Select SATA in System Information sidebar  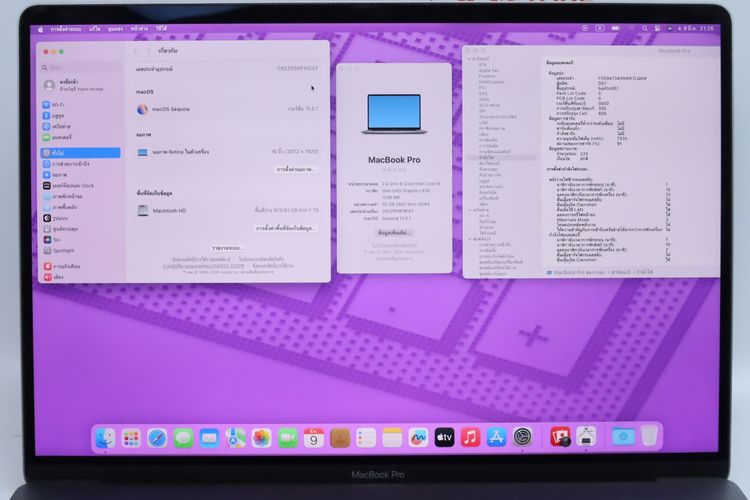click(x=484, y=99)
